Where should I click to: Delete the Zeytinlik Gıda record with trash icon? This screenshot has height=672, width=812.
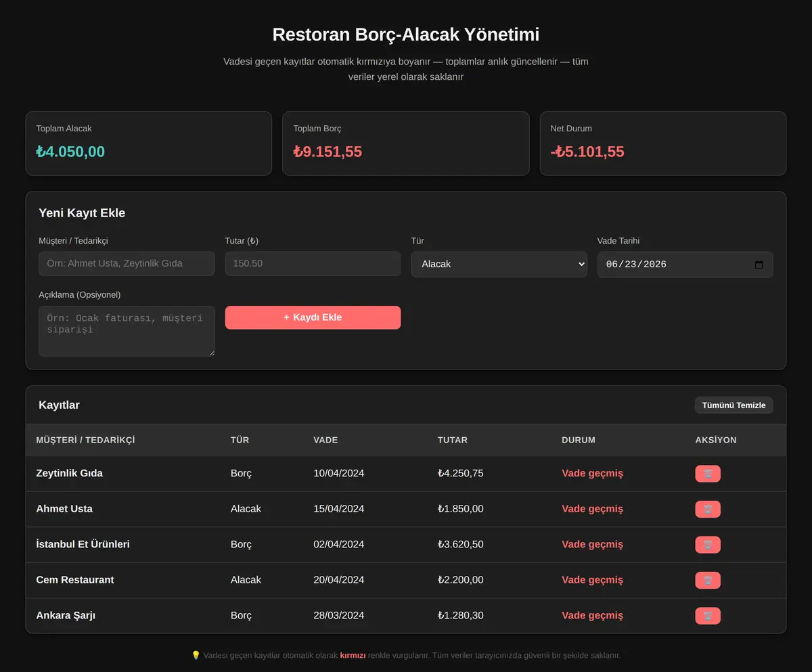(707, 474)
